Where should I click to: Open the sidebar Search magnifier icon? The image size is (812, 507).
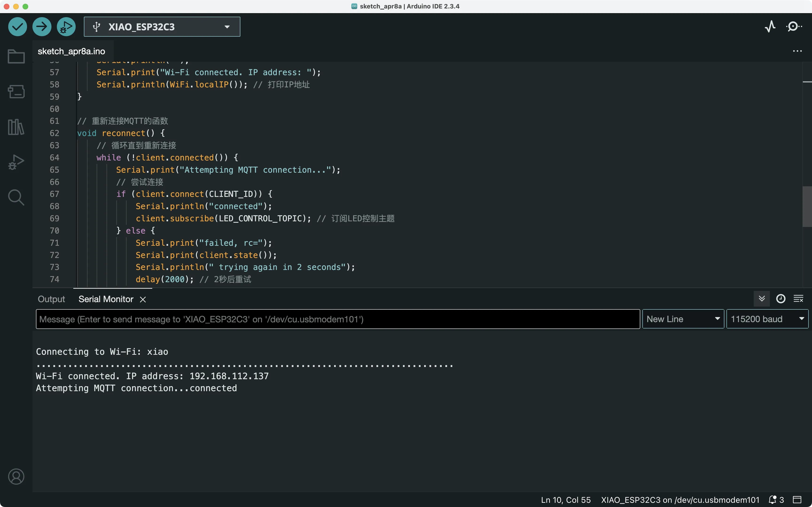coord(16,198)
